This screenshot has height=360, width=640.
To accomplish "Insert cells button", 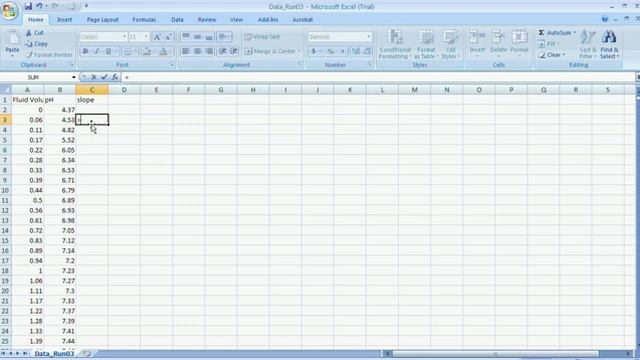I will pos(477,43).
